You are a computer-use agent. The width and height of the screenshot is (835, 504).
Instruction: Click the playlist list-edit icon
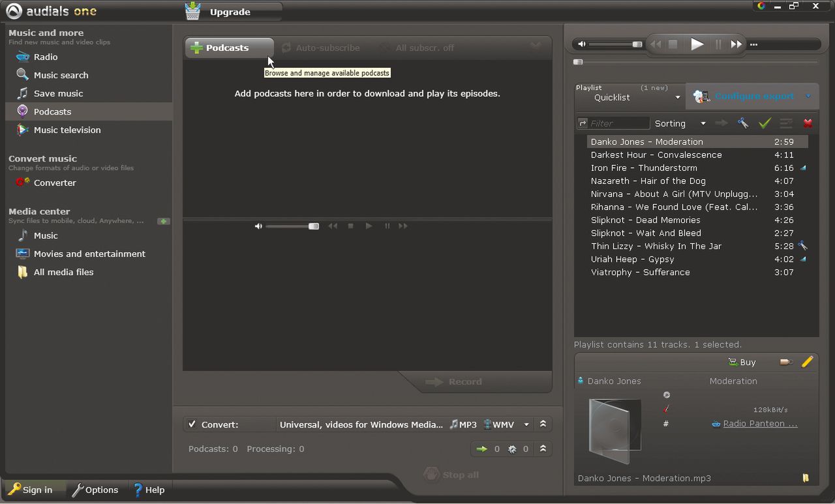click(x=786, y=123)
